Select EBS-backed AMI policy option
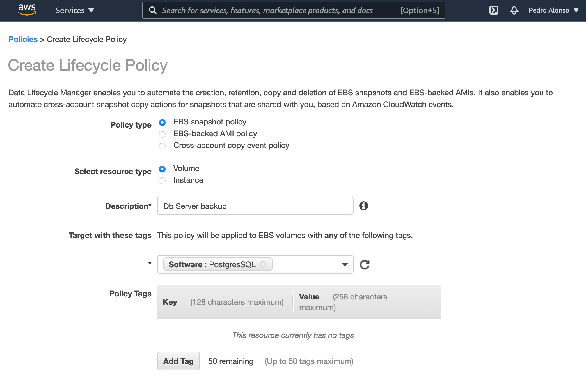 [162, 134]
